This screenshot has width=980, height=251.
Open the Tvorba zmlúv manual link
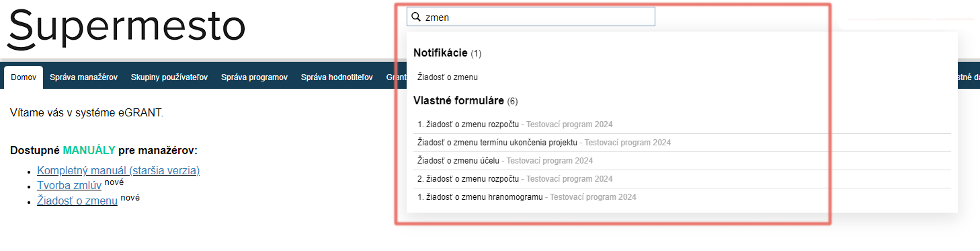[x=69, y=186]
